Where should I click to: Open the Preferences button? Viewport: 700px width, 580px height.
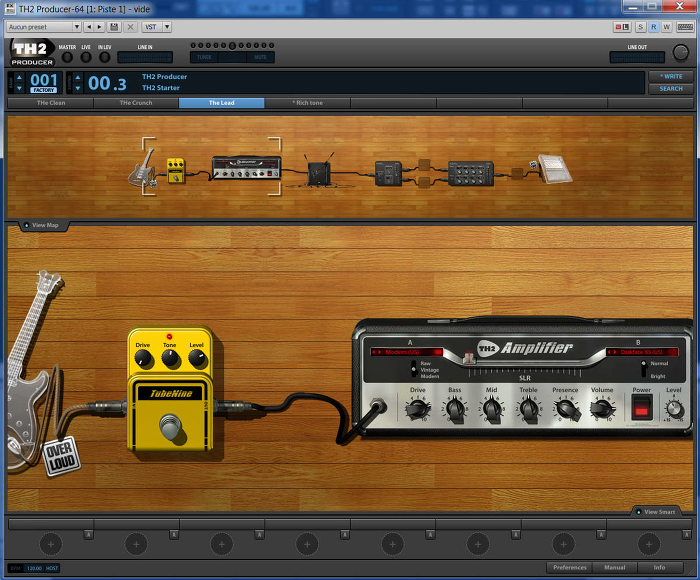pos(570,567)
